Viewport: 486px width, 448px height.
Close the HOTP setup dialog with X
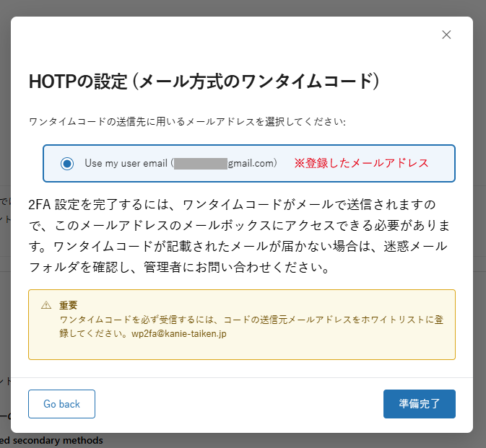point(446,35)
